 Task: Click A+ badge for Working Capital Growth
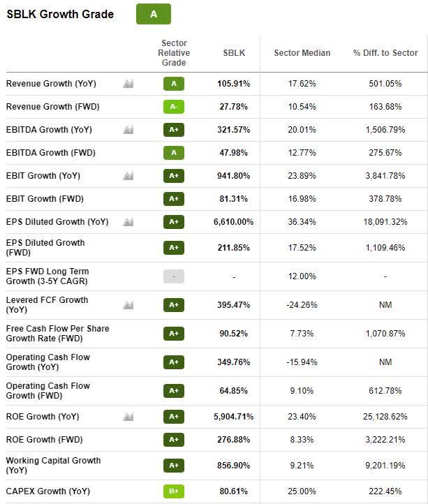click(174, 465)
